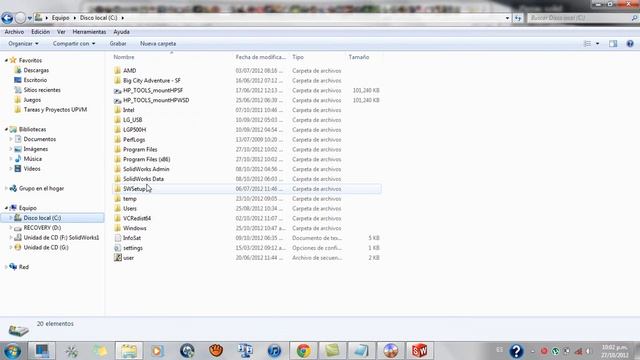Open view options dropdown arrow
Screen dimensions: 640x360
pos(598,44)
